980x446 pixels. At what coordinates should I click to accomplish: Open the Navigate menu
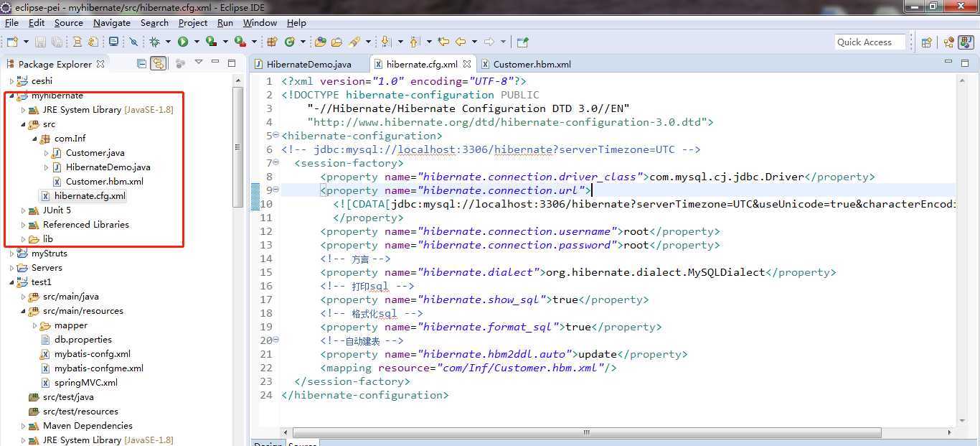[112, 22]
